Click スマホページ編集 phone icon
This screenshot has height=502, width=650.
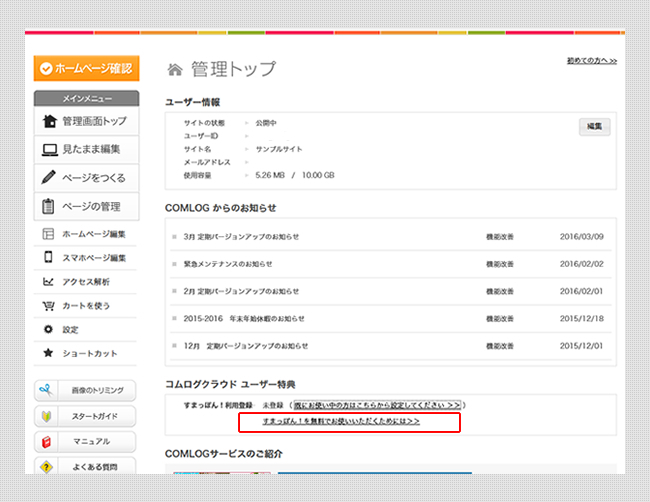click(48, 258)
